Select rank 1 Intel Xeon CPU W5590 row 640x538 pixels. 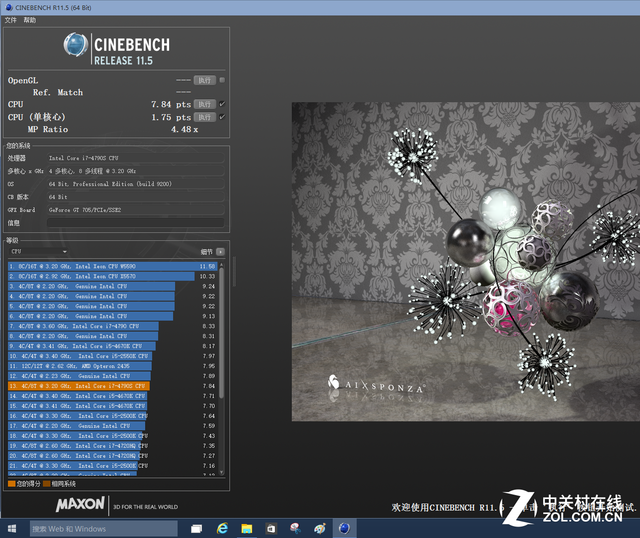pos(113,266)
